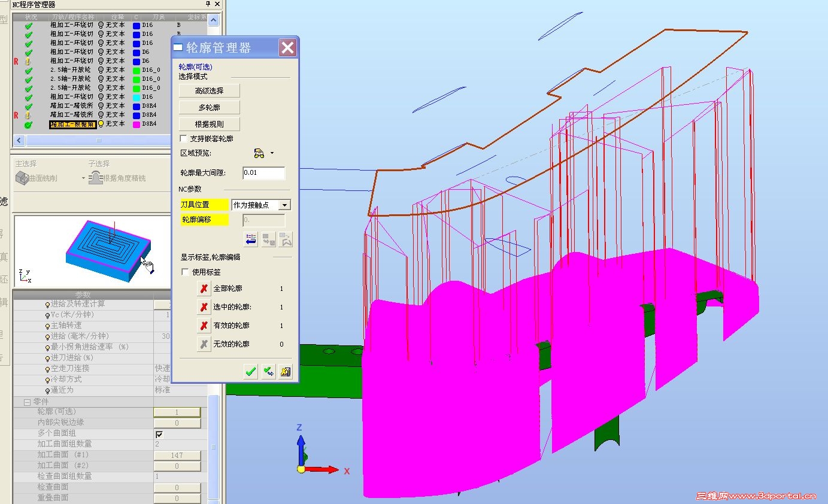Collapse the 零件 parameter group

coord(27,402)
